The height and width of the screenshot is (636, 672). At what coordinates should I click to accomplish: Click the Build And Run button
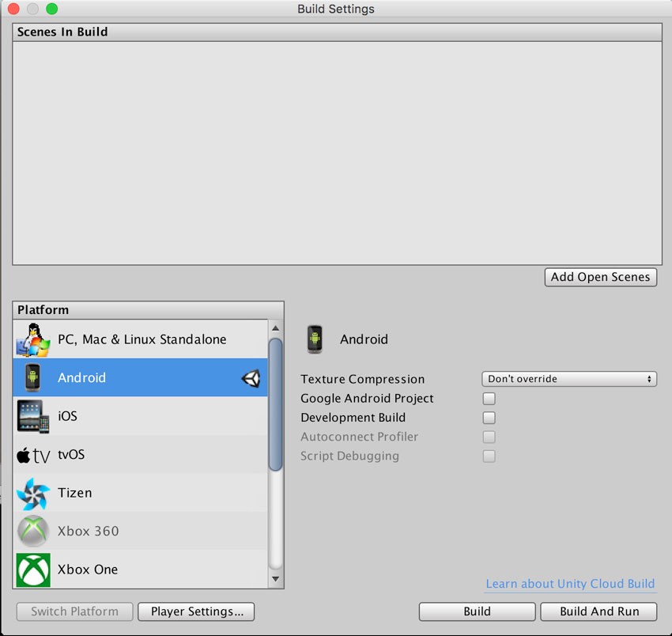tap(598, 611)
